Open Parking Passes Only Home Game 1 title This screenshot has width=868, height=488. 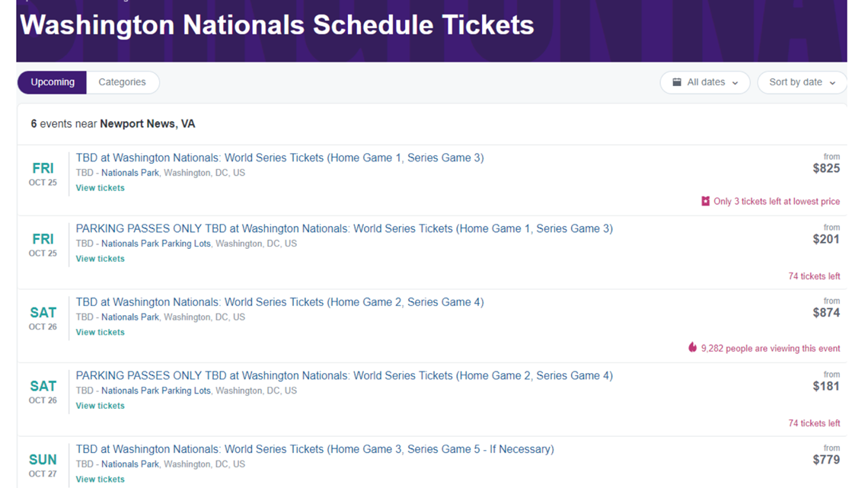tap(344, 228)
